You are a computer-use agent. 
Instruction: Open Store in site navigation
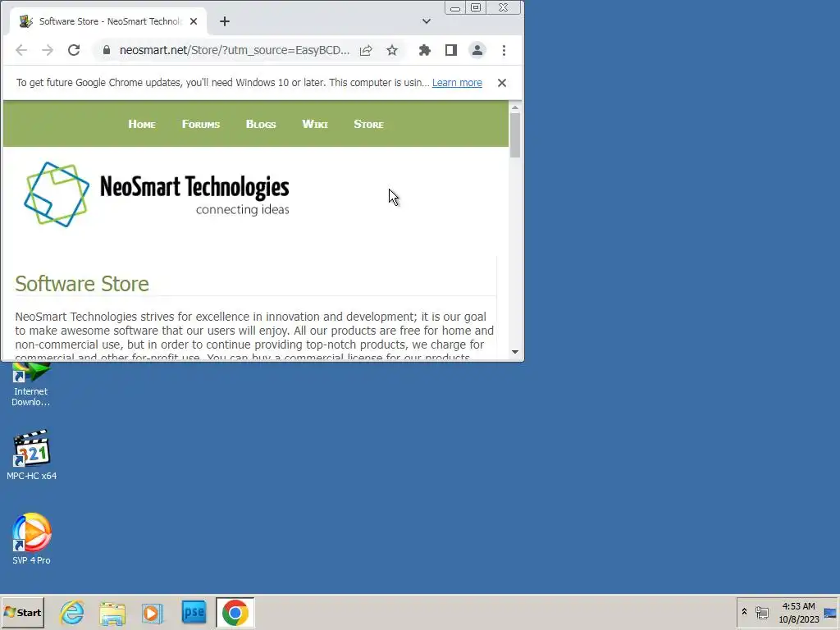pyautogui.click(x=368, y=125)
